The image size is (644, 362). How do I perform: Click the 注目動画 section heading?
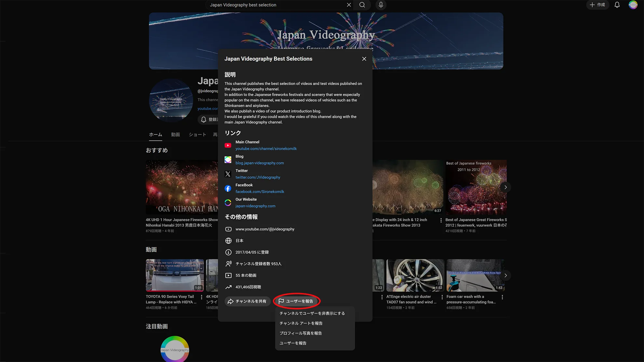click(x=157, y=326)
